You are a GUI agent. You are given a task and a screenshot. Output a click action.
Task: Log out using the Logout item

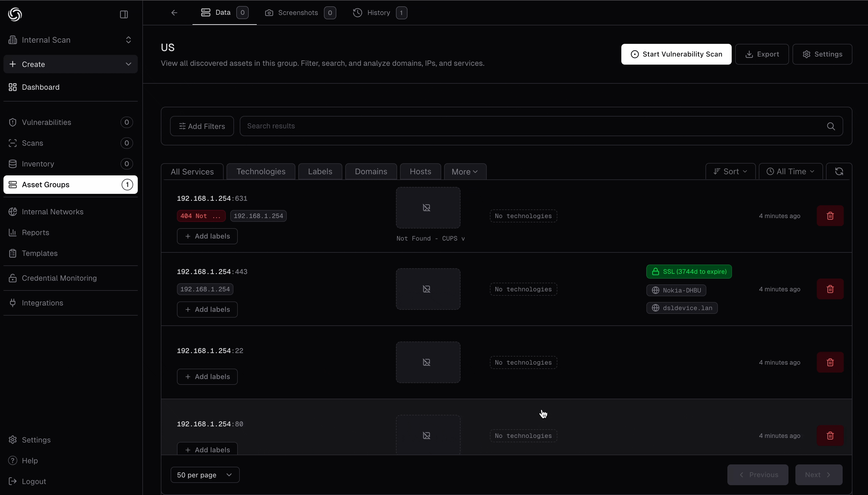tap(70, 481)
